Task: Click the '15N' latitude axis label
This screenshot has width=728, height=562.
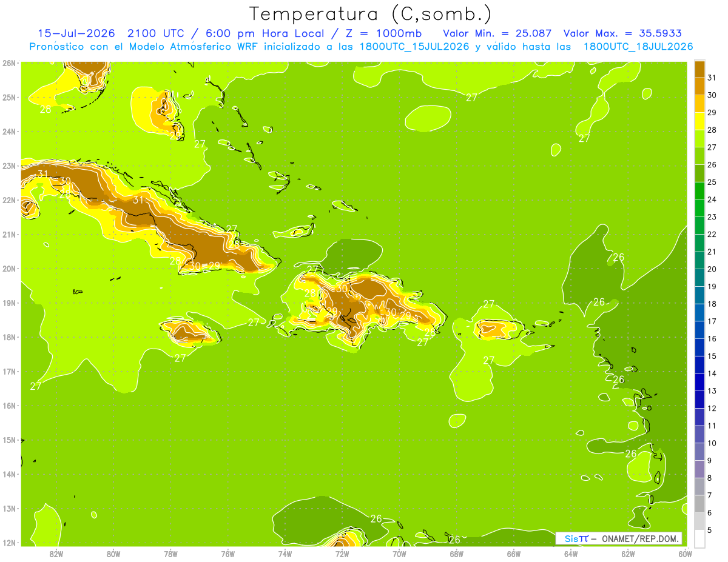Action: pos(9,440)
